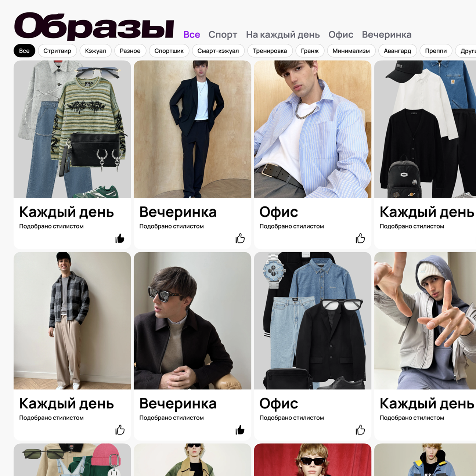Like the black suit Вечеринка look
The height and width of the screenshot is (476, 476).
pos(240,239)
